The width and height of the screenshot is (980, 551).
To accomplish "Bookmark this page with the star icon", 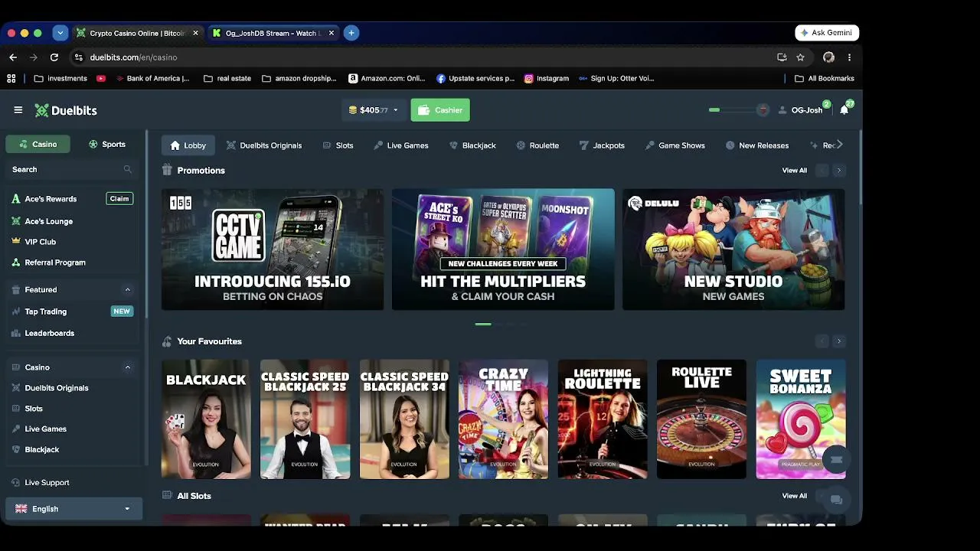I will click(x=800, y=57).
